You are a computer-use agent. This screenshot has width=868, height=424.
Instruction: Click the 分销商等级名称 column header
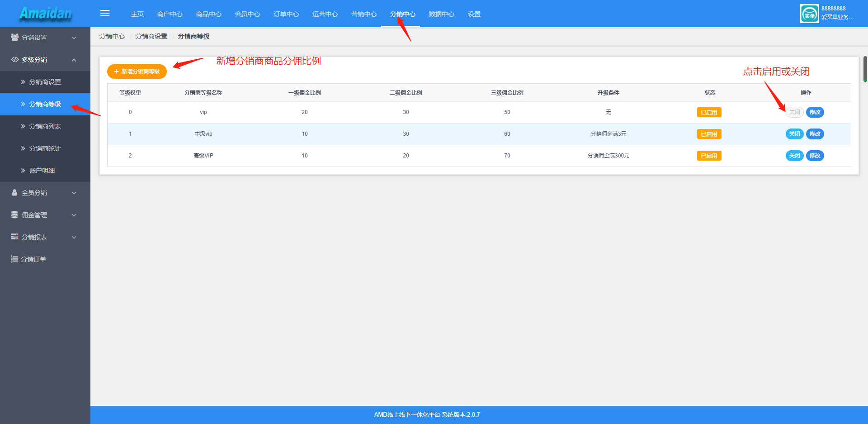coord(203,93)
